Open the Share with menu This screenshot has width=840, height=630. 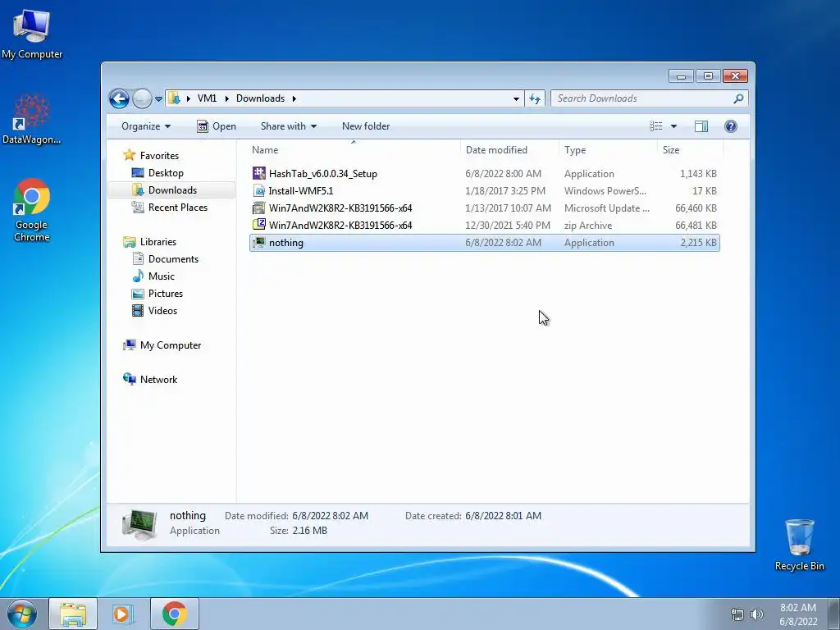point(288,126)
